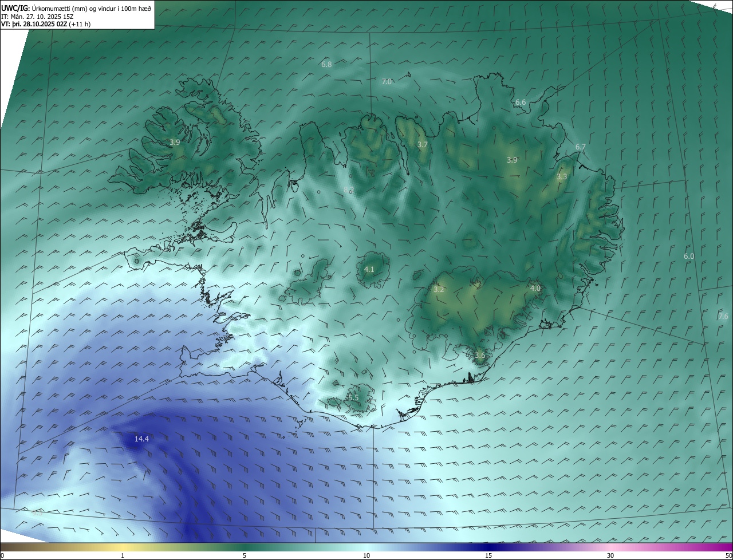
Task: Select the 4.0 label on eastern Vatnajökull
Action: coord(535,289)
